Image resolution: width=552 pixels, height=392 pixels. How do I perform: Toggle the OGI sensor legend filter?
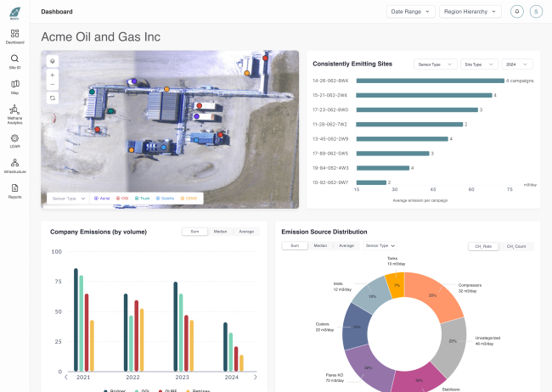[122, 199]
